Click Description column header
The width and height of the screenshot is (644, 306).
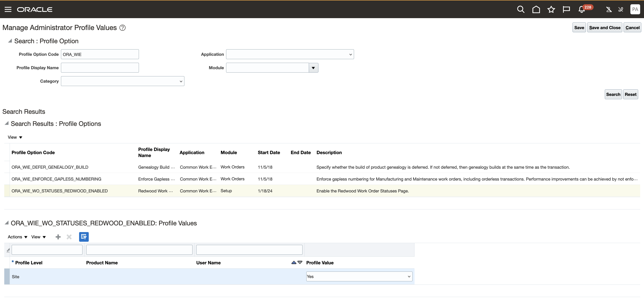[x=329, y=153]
